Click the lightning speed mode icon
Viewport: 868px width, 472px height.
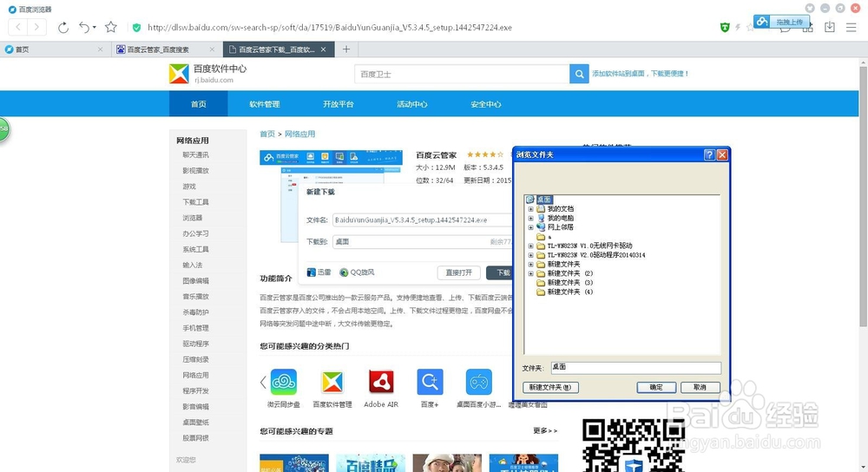(x=737, y=27)
